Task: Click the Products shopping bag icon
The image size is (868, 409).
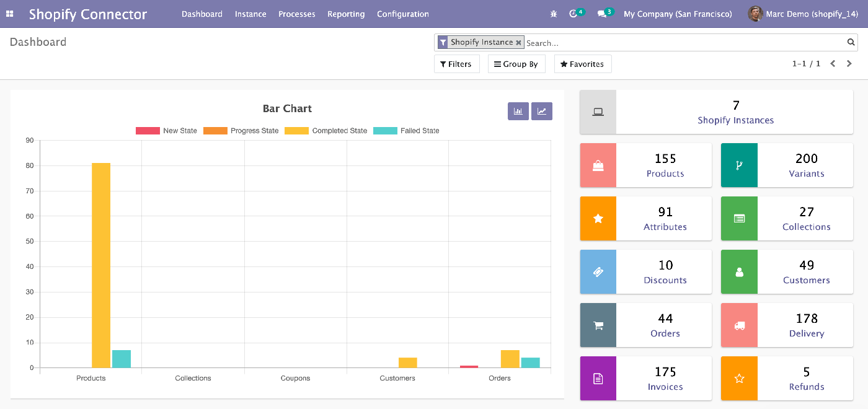Action: pos(598,165)
